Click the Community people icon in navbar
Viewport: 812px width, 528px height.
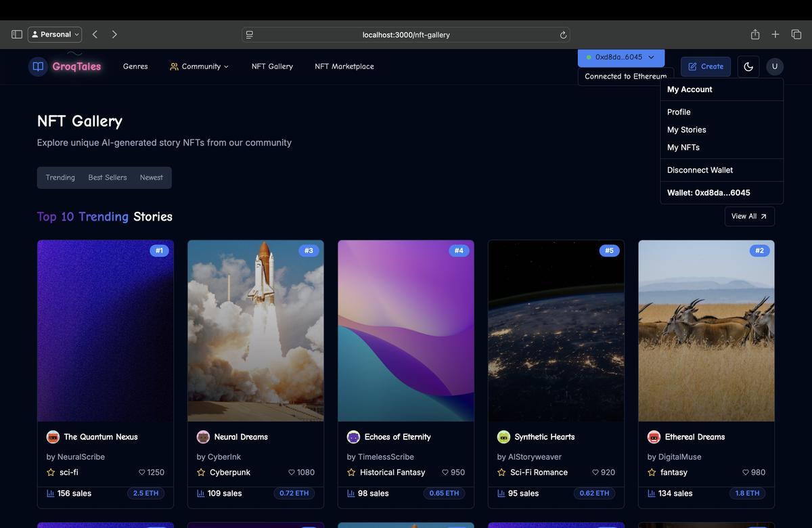[172, 66]
